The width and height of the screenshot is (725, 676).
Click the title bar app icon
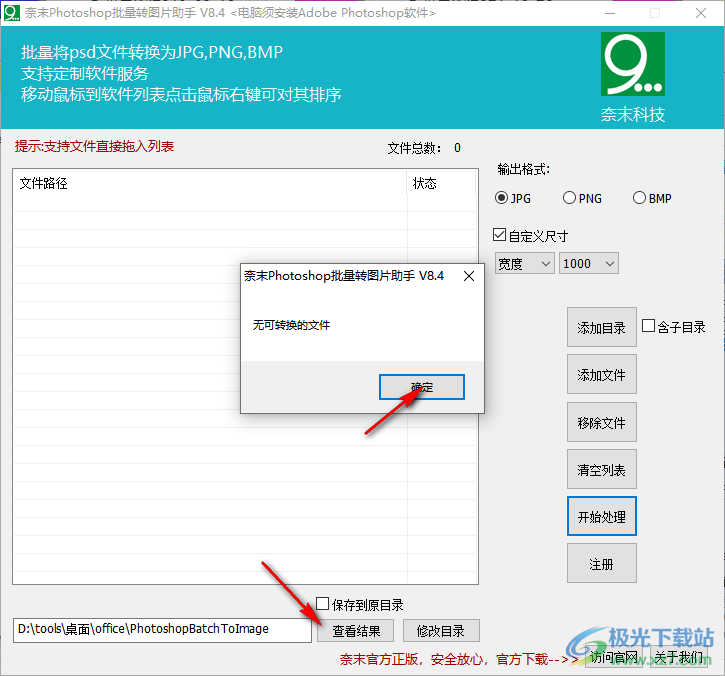(x=12, y=13)
